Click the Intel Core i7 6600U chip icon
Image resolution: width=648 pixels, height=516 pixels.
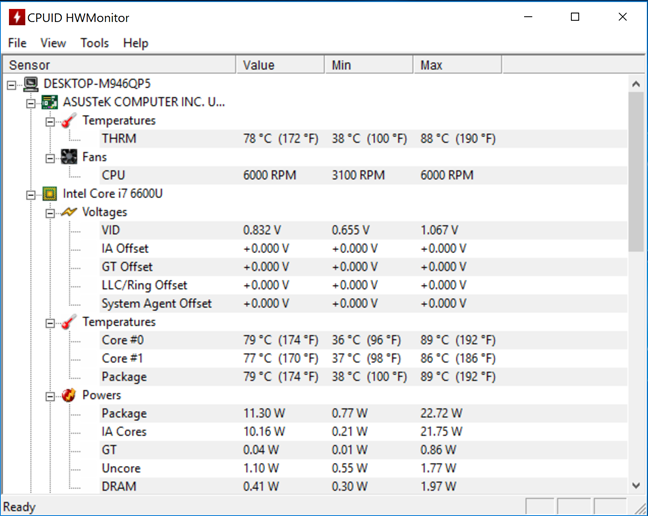click(x=50, y=194)
